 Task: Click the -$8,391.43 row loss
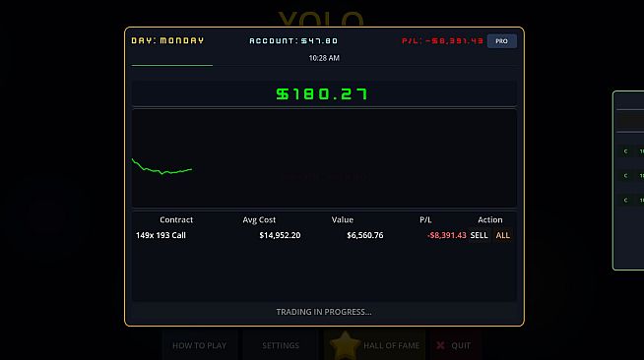point(446,235)
